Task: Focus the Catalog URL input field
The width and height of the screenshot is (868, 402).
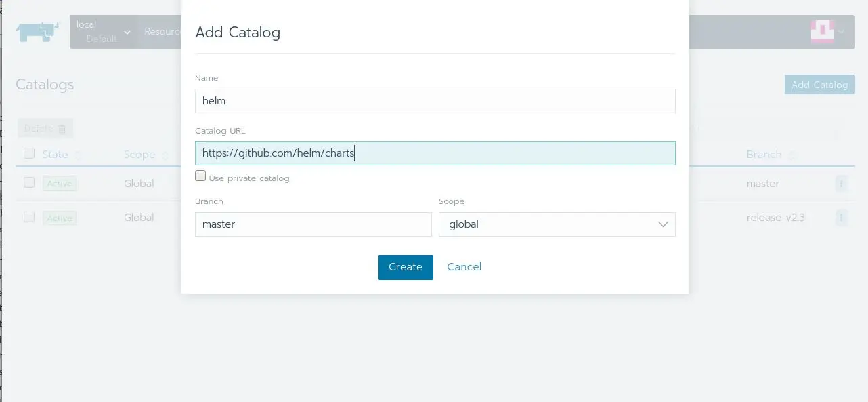Action: (x=435, y=153)
